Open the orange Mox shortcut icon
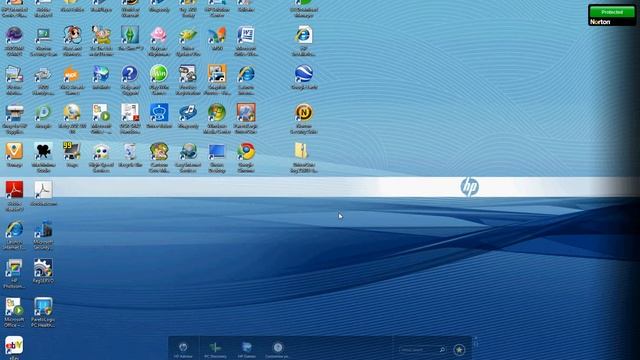This screenshot has width=640, height=360. tap(72, 74)
